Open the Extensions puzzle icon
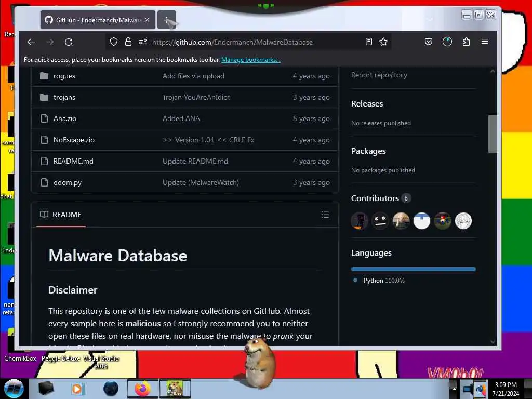 [466, 42]
